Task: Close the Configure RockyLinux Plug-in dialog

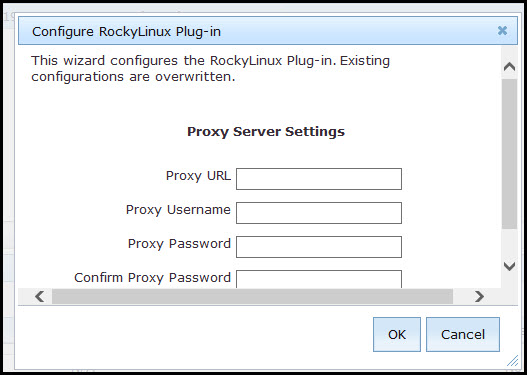Action: (502, 31)
